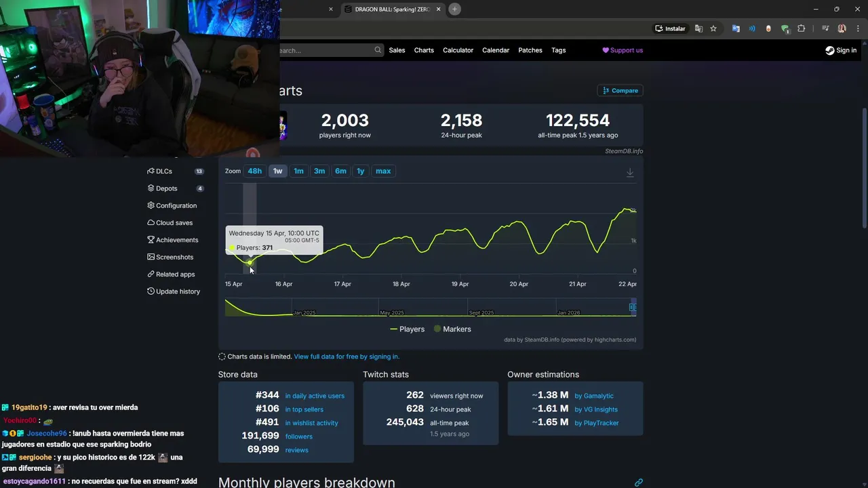Open 'in top sellers' link

click(304, 409)
